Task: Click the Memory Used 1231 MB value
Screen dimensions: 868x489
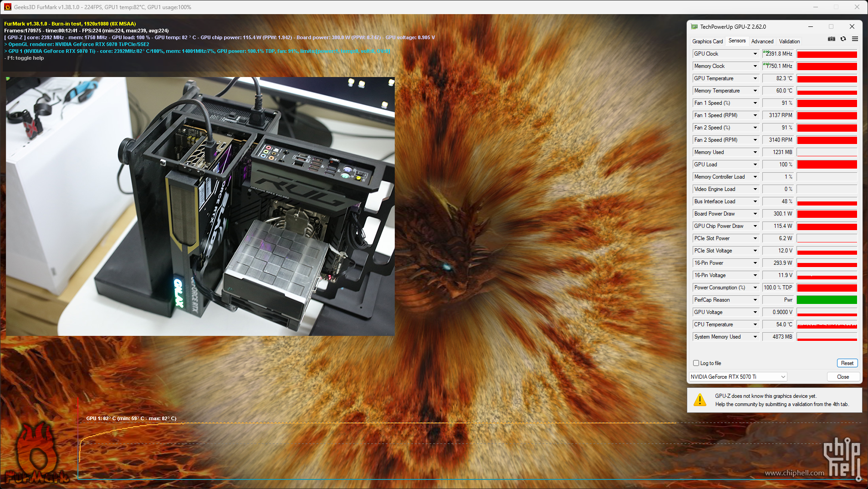Action: pos(778,152)
